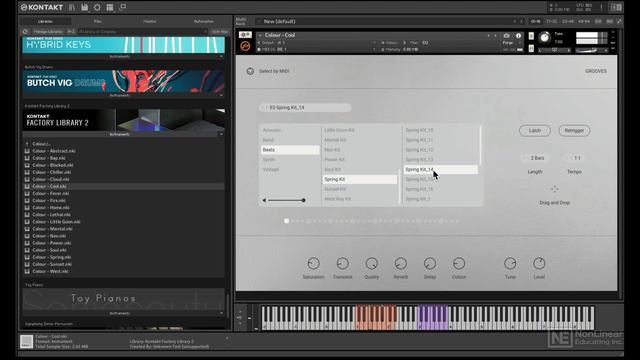
Task: Click Manage Libraries button
Action: 48,31
